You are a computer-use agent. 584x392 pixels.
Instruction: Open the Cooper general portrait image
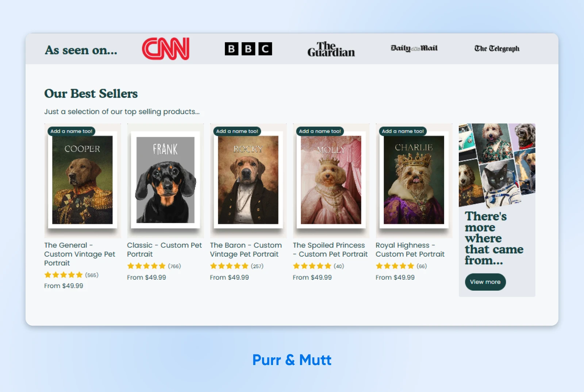point(82,180)
